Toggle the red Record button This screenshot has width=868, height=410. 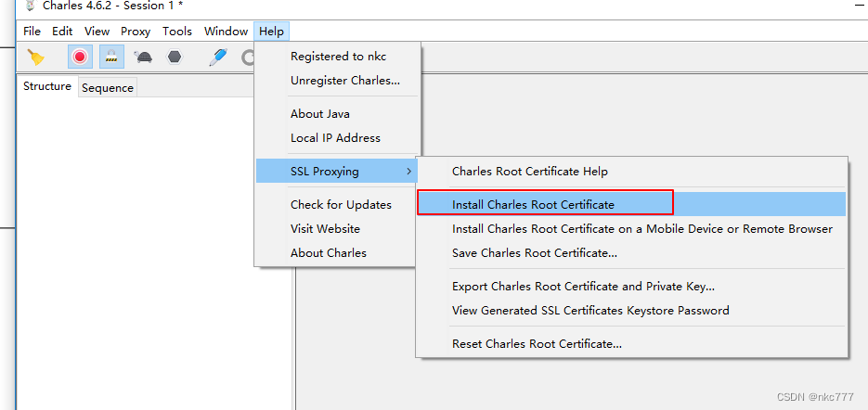(80, 57)
